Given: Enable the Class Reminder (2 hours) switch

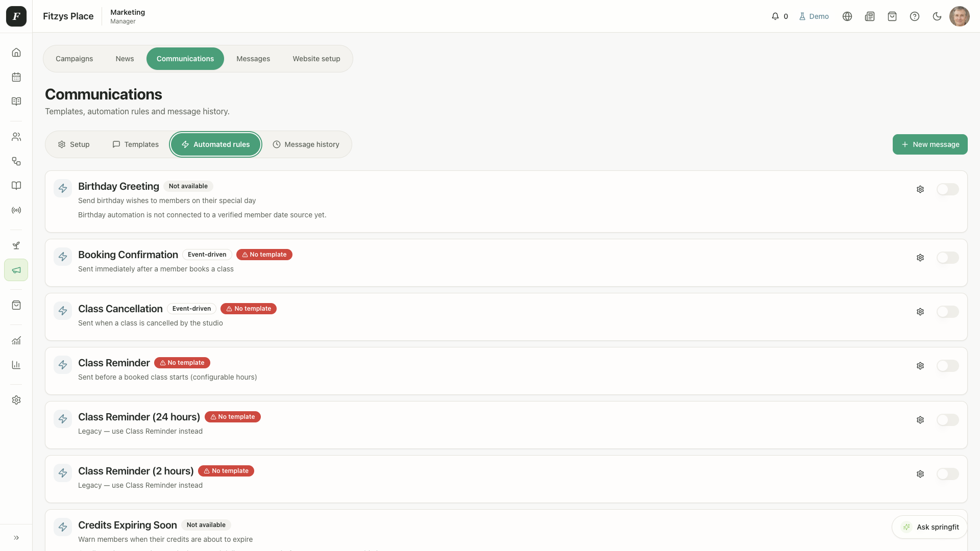Looking at the screenshot, I should tap(948, 474).
